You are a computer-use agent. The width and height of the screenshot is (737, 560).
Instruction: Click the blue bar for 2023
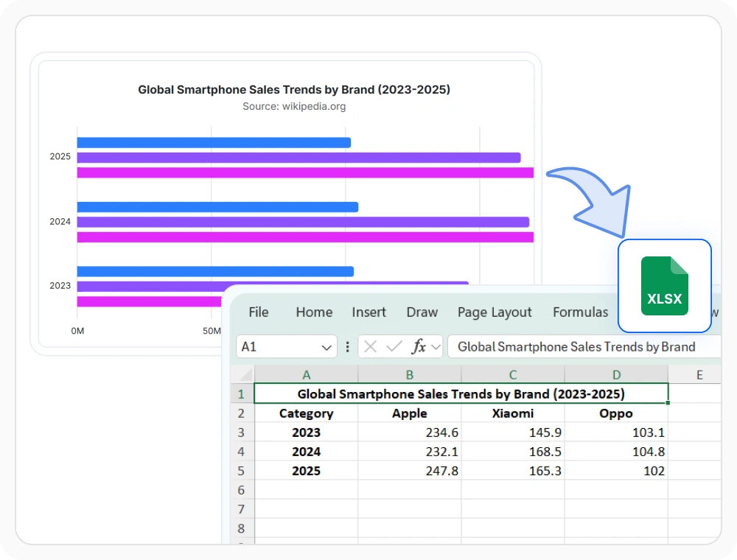[x=215, y=271]
